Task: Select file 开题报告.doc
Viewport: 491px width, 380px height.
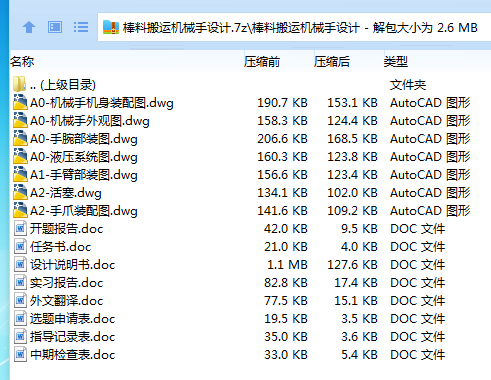Action: click(x=67, y=229)
